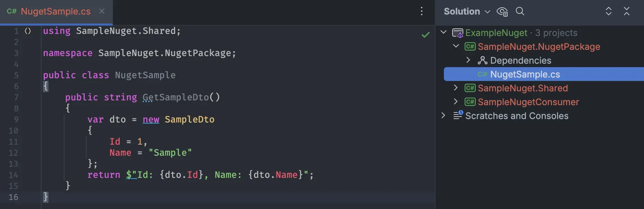Click the 'namespace' keyword
644x209 pixels.
click(68, 53)
